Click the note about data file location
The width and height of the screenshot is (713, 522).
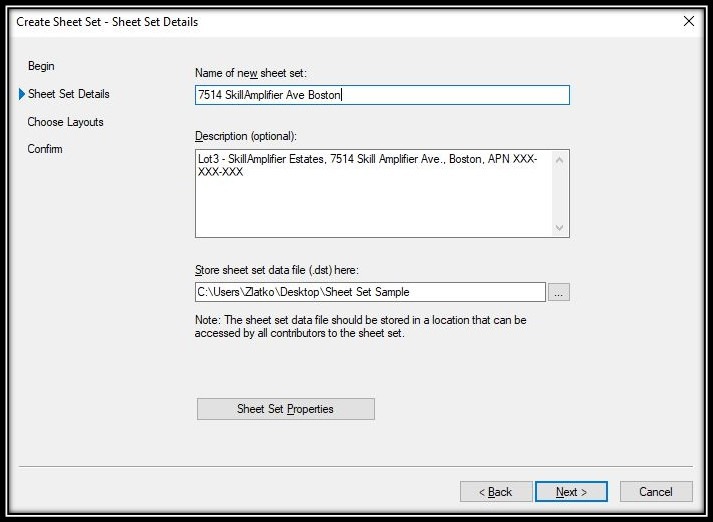(361, 326)
